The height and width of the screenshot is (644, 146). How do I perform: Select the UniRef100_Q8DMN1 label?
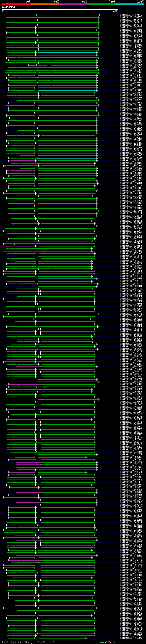[131, 77]
